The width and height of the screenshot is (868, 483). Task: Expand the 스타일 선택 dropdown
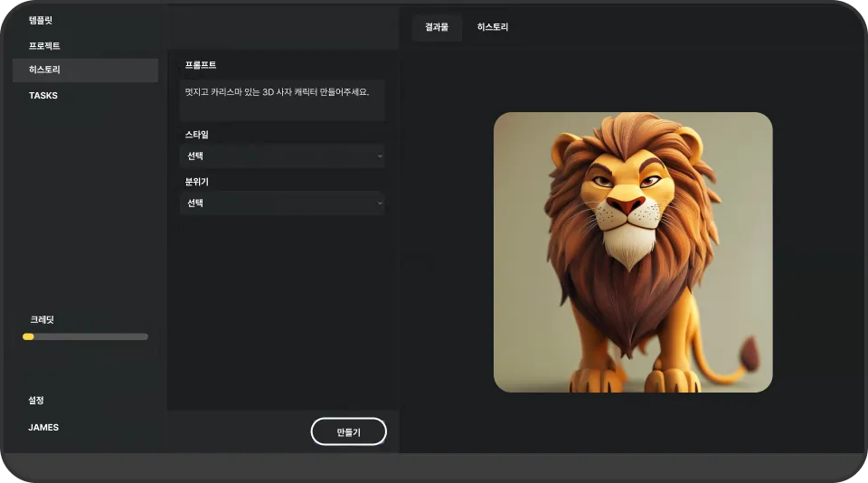pos(282,156)
